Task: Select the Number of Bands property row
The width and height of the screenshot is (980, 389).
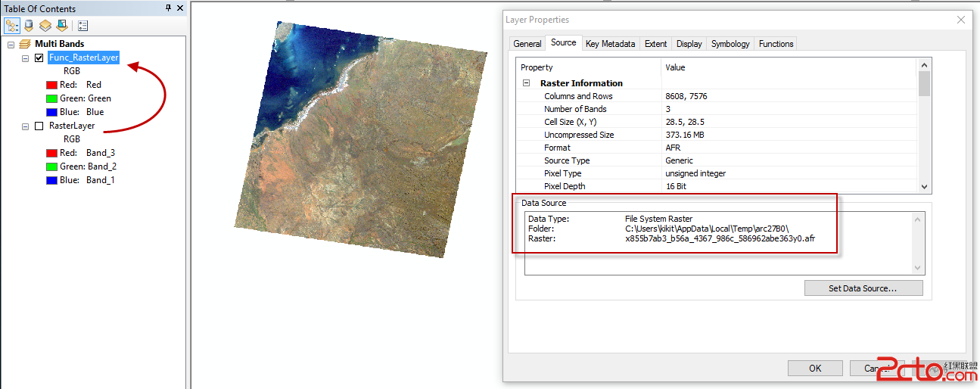Action: coord(717,109)
